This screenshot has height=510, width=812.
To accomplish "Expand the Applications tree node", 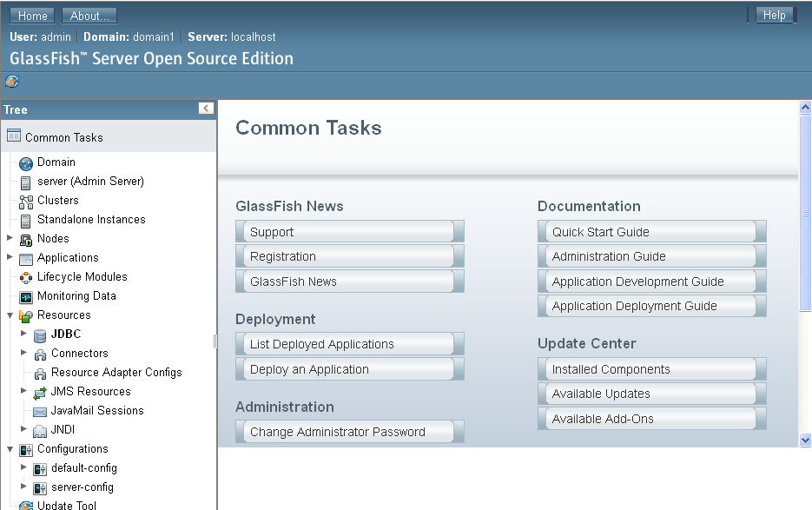I will pos(10,256).
